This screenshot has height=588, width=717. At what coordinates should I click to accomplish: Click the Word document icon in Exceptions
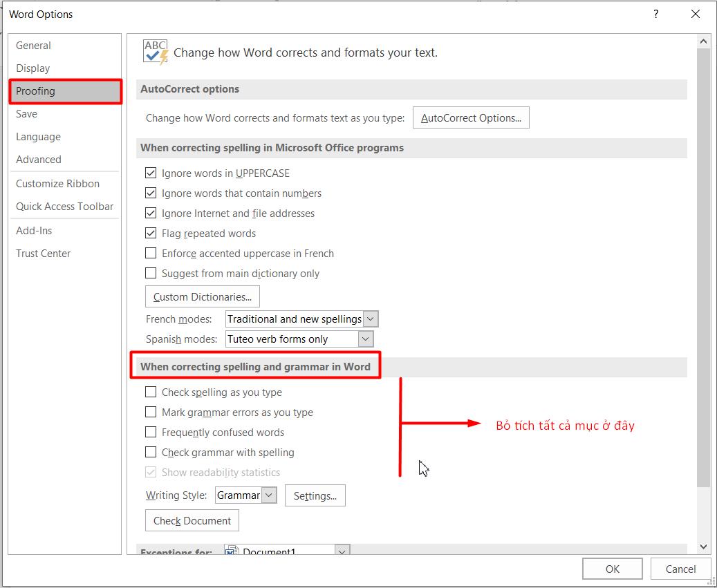232,552
